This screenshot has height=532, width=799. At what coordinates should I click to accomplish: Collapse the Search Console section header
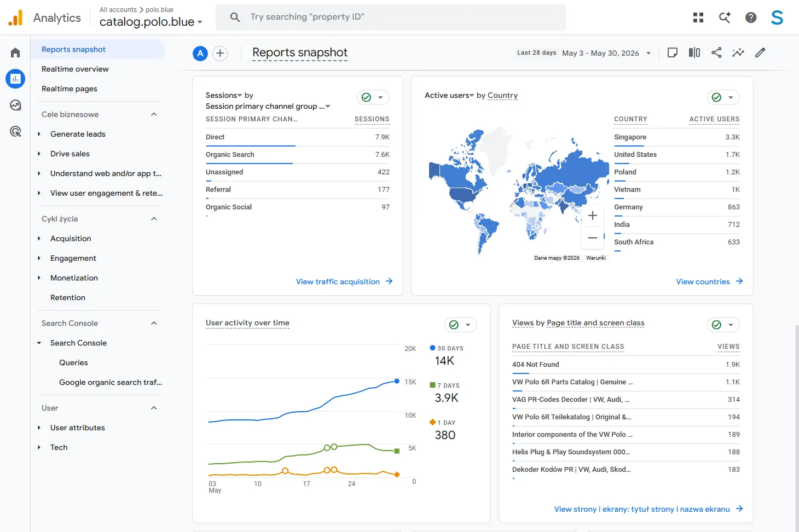pyautogui.click(x=154, y=323)
